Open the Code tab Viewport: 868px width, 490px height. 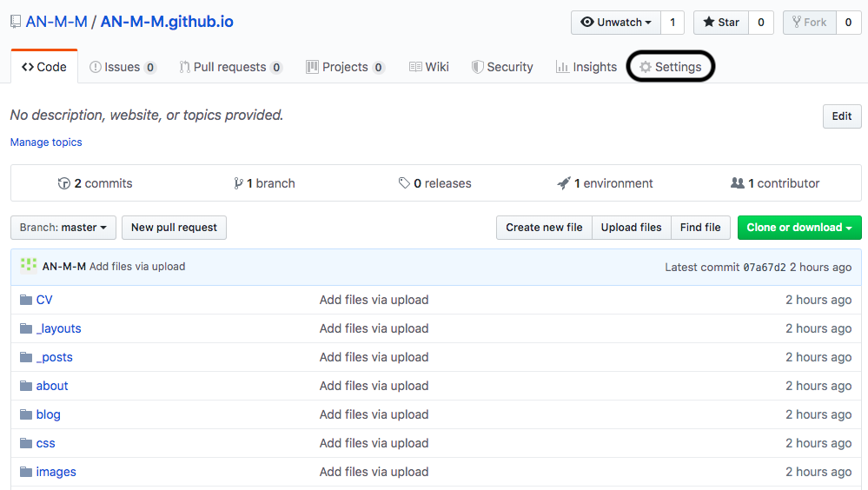(x=44, y=67)
